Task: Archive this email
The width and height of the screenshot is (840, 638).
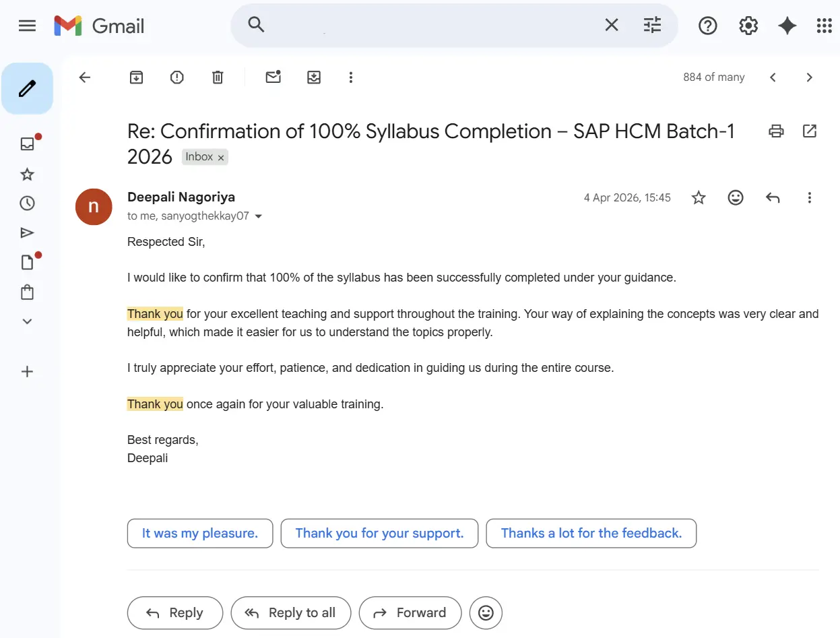Action: pos(136,77)
